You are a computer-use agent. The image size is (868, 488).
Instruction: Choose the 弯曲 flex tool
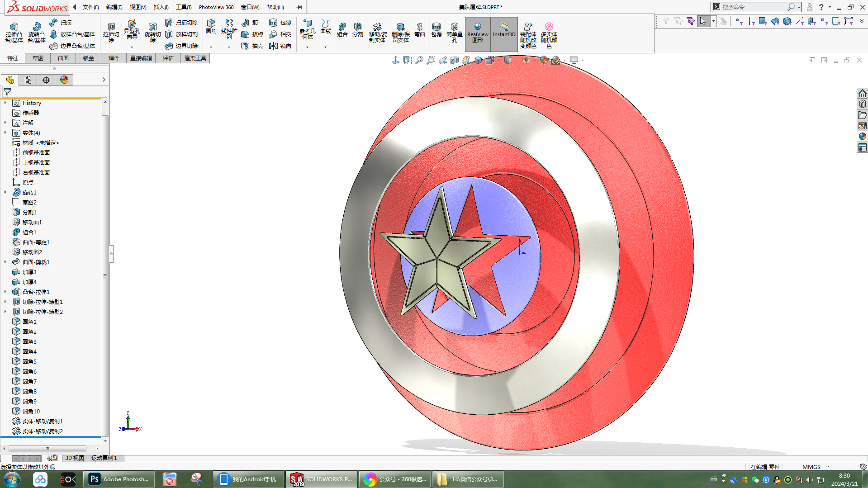click(x=420, y=30)
